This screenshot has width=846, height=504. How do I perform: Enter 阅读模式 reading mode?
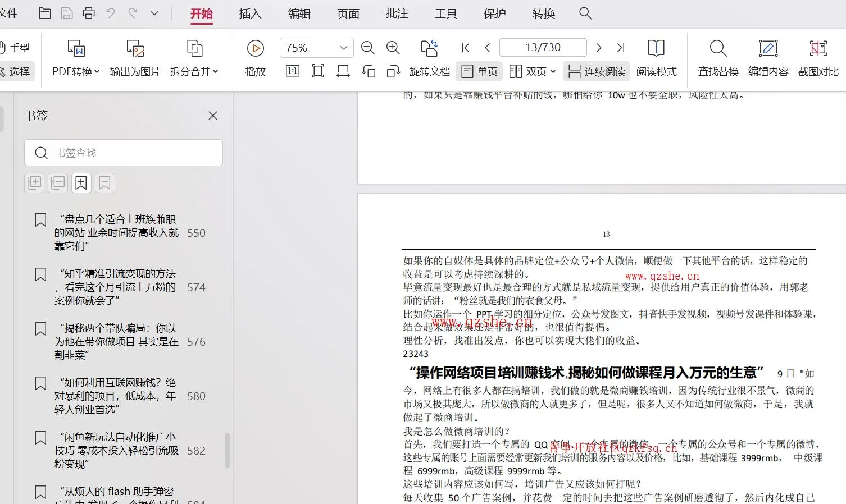(656, 59)
